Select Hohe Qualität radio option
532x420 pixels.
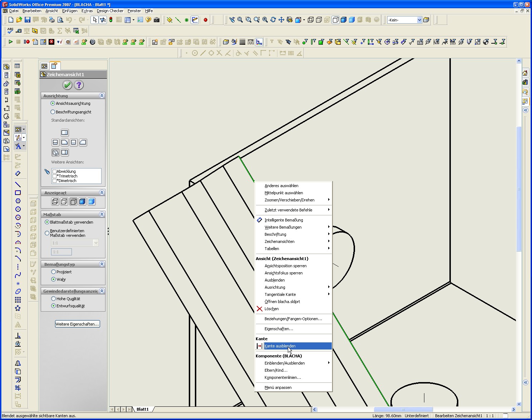(x=54, y=299)
